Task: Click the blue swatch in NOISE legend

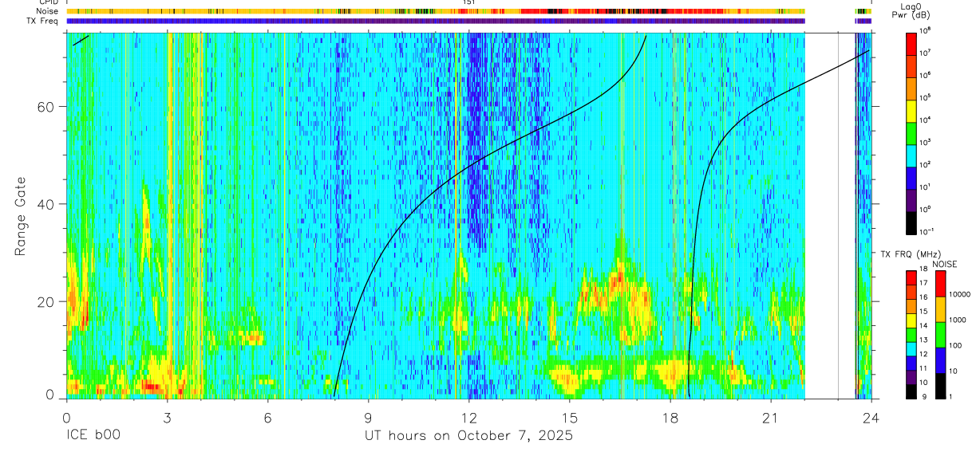Action: [x=941, y=360]
